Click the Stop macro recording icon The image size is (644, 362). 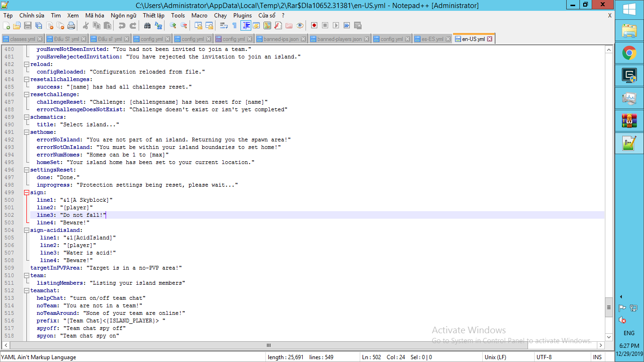(x=325, y=25)
